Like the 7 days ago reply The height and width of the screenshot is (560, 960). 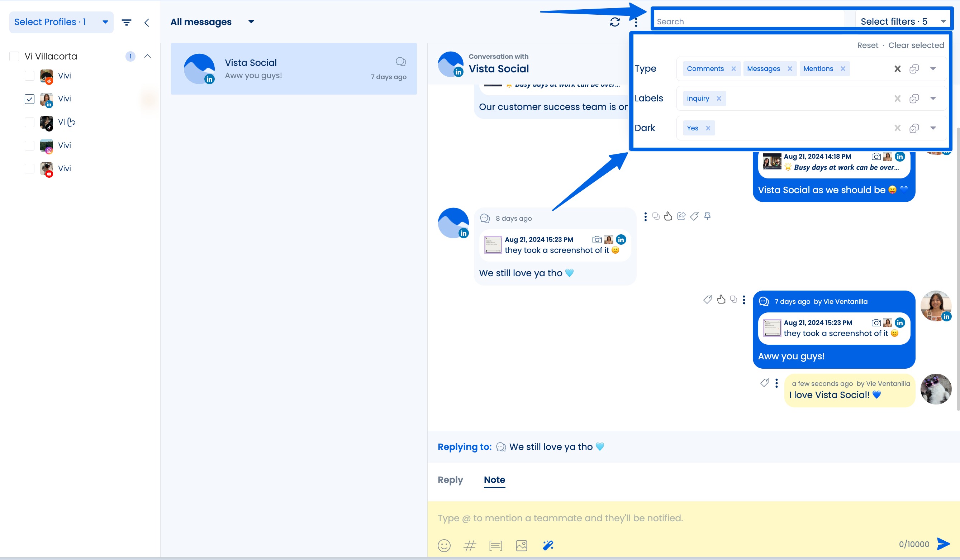(721, 300)
